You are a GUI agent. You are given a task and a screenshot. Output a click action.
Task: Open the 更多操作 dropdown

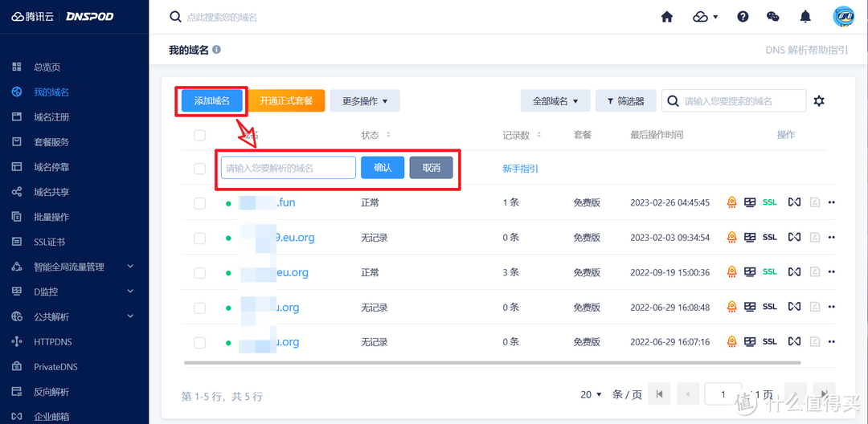pos(365,101)
